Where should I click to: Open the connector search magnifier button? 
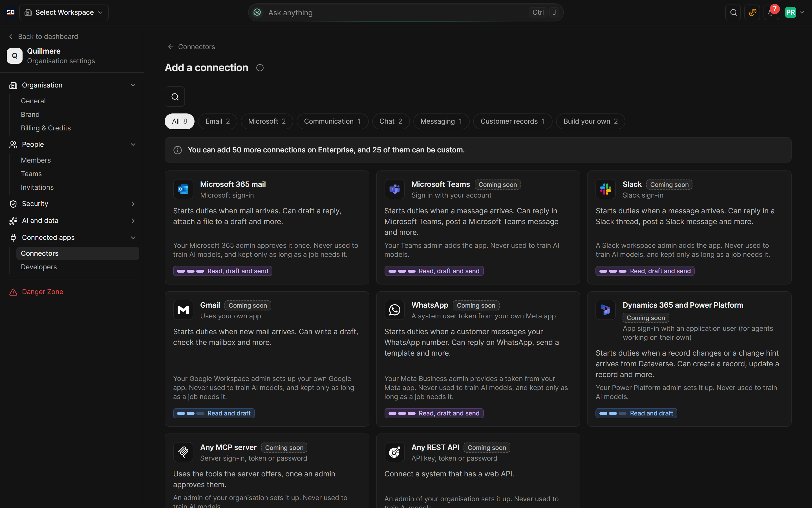click(175, 97)
